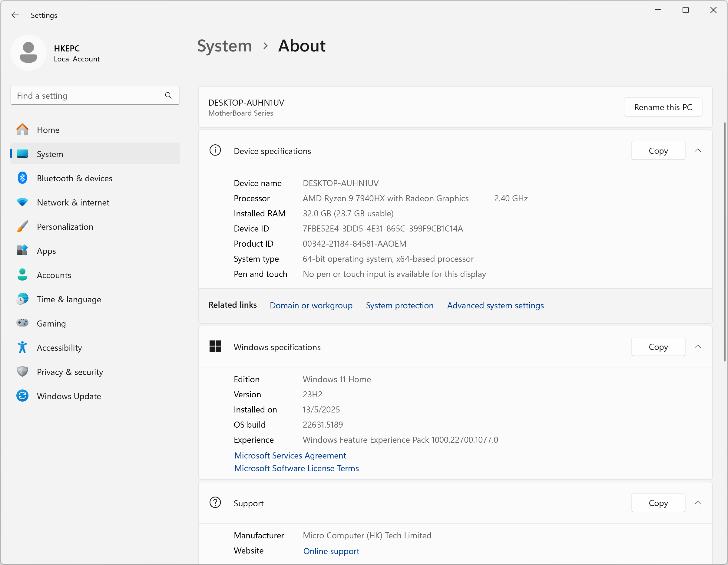
Task: Collapse the Windows specifications section
Action: [698, 347]
